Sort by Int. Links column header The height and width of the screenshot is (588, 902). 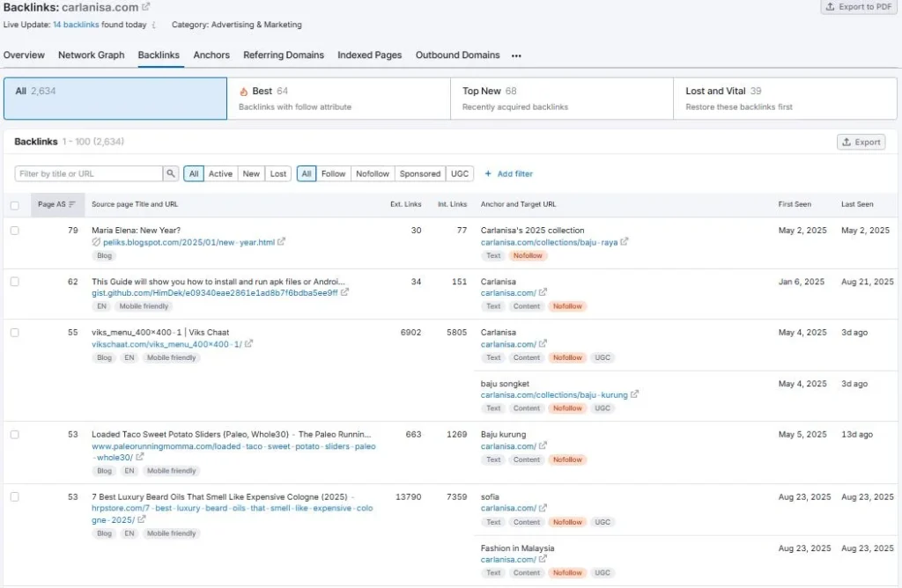(452, 204)
